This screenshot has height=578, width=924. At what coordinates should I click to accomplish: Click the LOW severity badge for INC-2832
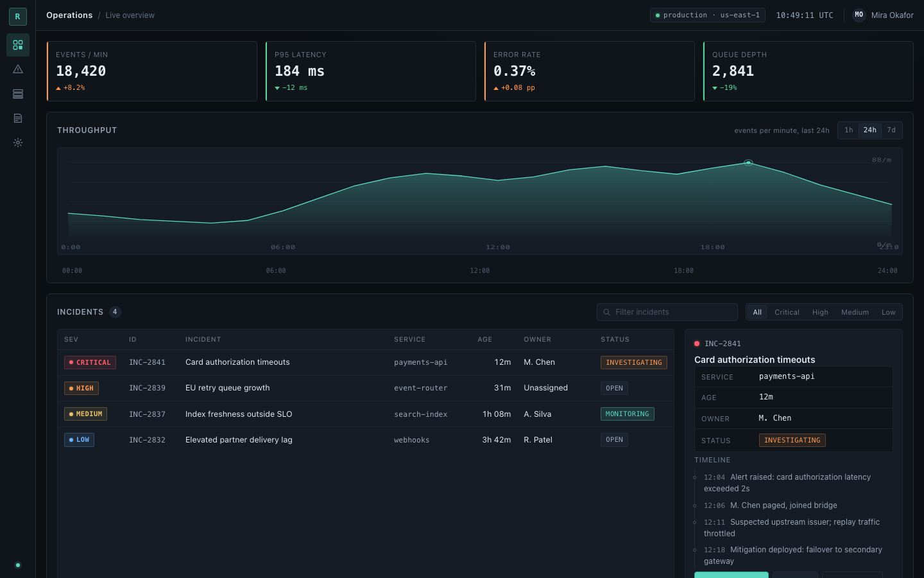(79, 440)
